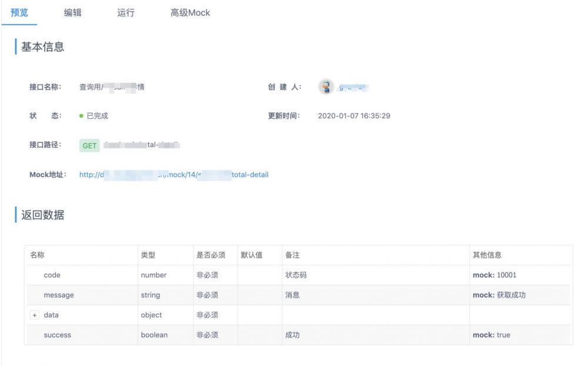Click the creator's avatar image
The height and width of the screenshot is (366, 588).
pyautogui.click(x=325, y=86)
